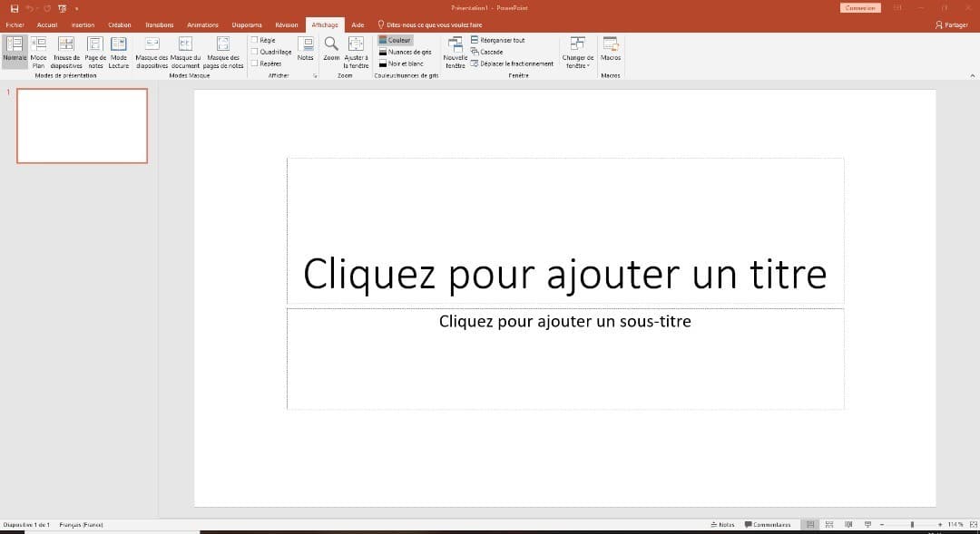
Task: Switch to the Animations tab
Action: pyautogui.click(x=202, y=24)
